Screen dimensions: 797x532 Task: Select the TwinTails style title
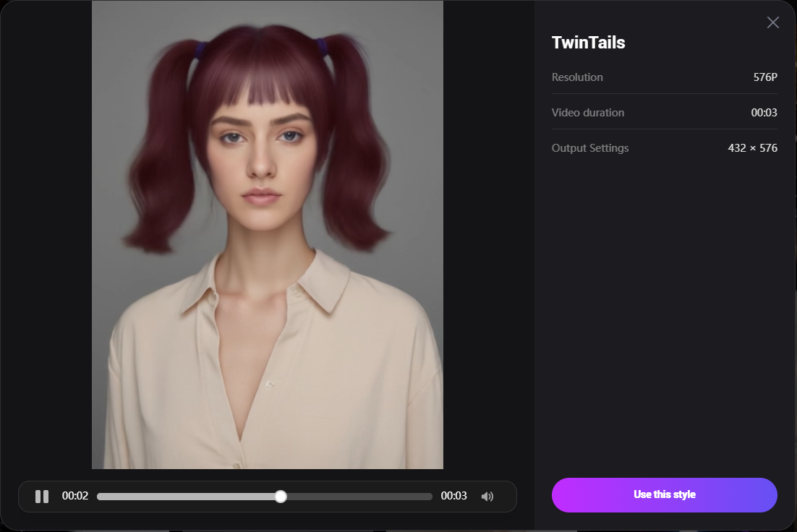(588, 43)
